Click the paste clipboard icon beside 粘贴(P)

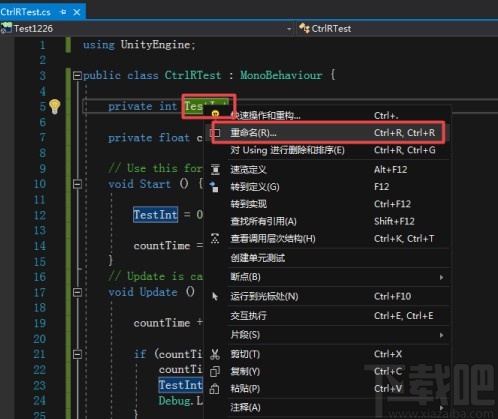215,389
